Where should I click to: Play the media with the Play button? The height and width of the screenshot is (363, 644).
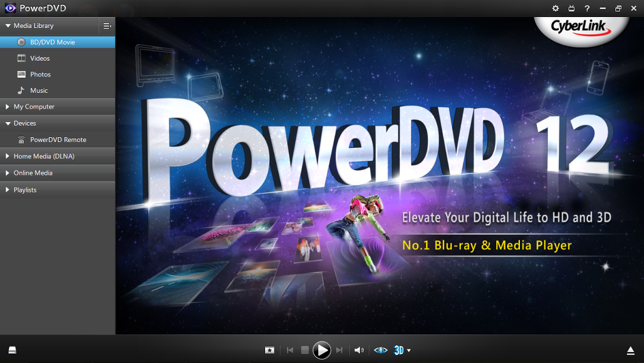322,350
